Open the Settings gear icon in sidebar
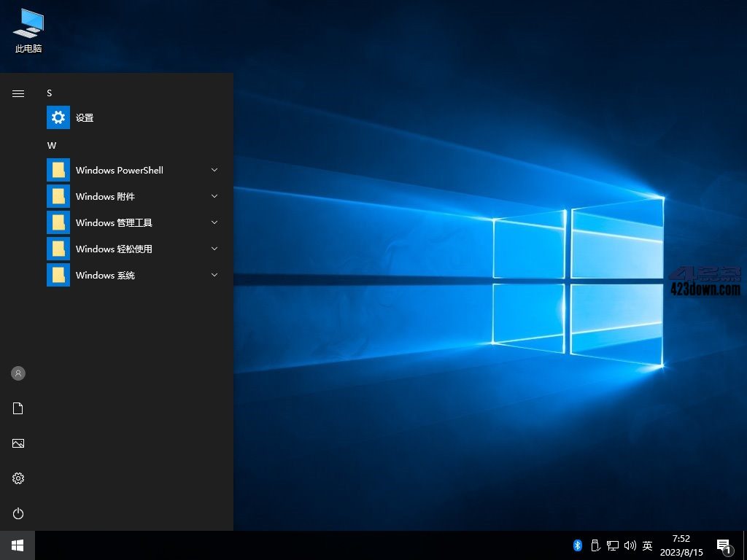The height and width of the screenshot is (560, 747). coord(18,478)
